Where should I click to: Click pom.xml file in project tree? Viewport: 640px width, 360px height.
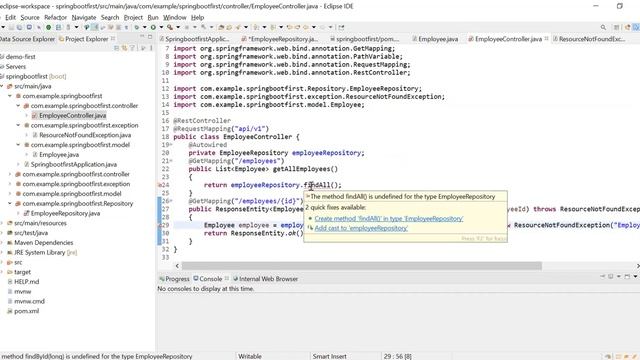click(x=27, y=311)
